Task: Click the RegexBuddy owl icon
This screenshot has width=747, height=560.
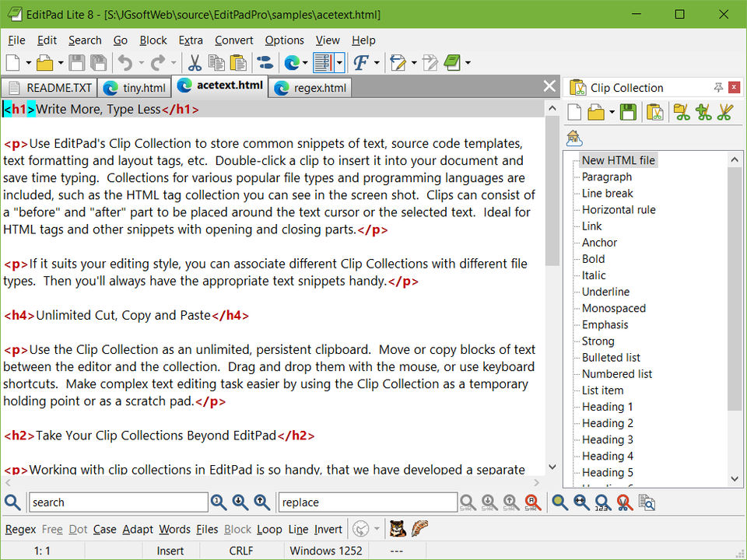Action: point(398,529)
